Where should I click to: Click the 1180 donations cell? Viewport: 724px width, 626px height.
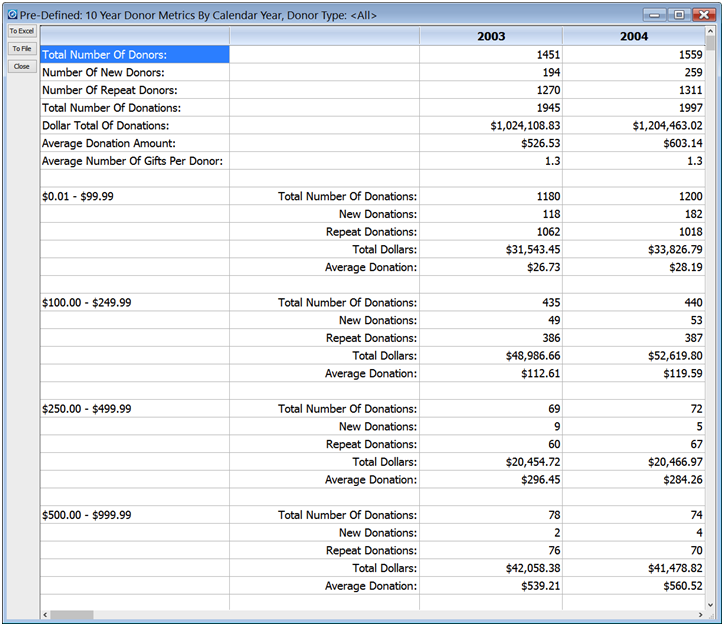[x=491, y=196]
